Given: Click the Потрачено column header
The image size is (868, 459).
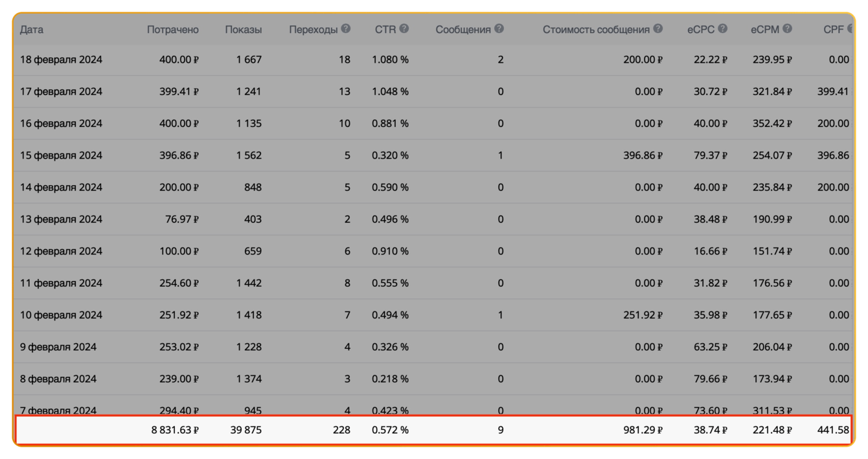Looking at the screenshot, I should (x=173, y=30).
